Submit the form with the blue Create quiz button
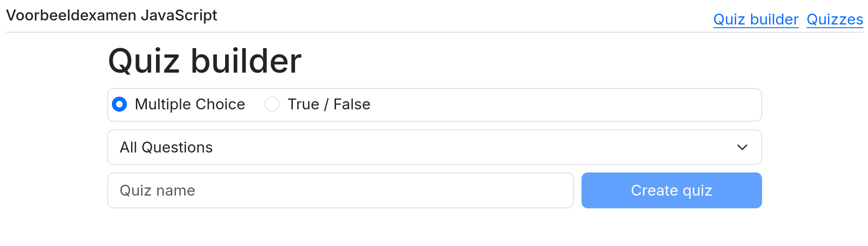The height and width of the screenshot is (246, 868). pyautogui.click(x=671, y=190)
